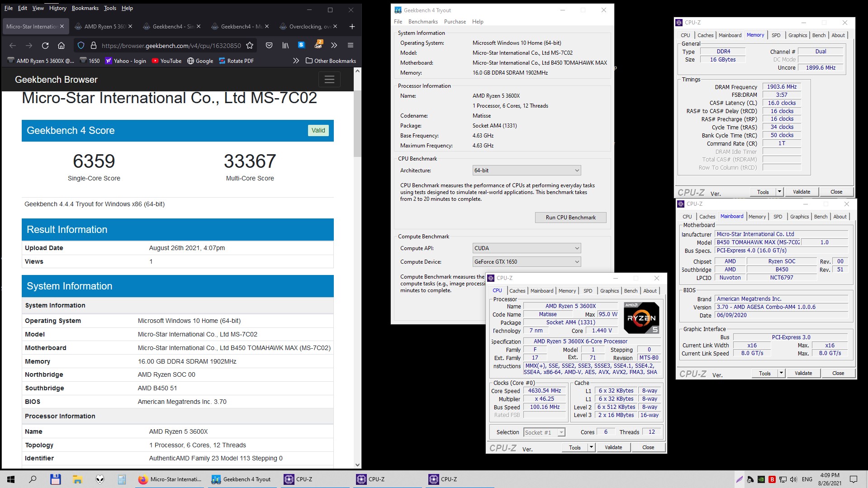Click the Firefox address bar URL
868x488 pixels.
[171, 45]
